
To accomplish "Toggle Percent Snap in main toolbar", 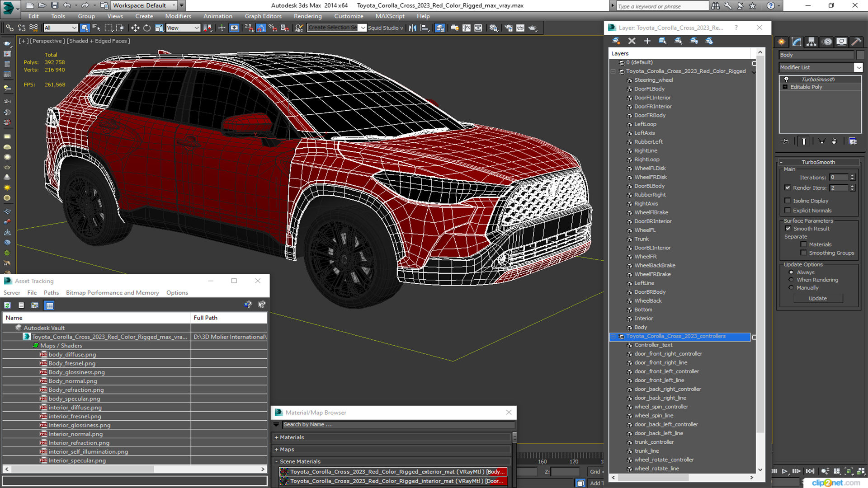I will point(273,28).
